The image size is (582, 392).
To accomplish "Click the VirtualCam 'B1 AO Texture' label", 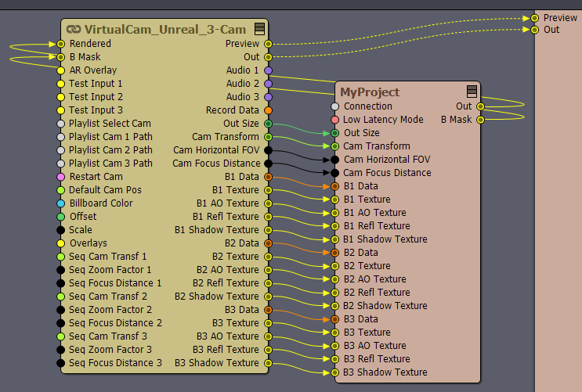I will click(x=227, y=203).
